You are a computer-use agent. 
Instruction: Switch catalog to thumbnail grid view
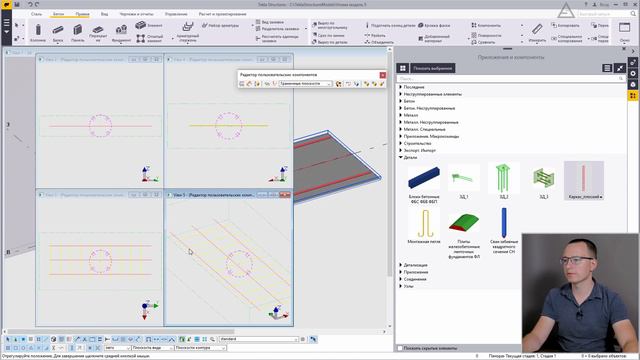pyautogui.click(x=403, y=68)
